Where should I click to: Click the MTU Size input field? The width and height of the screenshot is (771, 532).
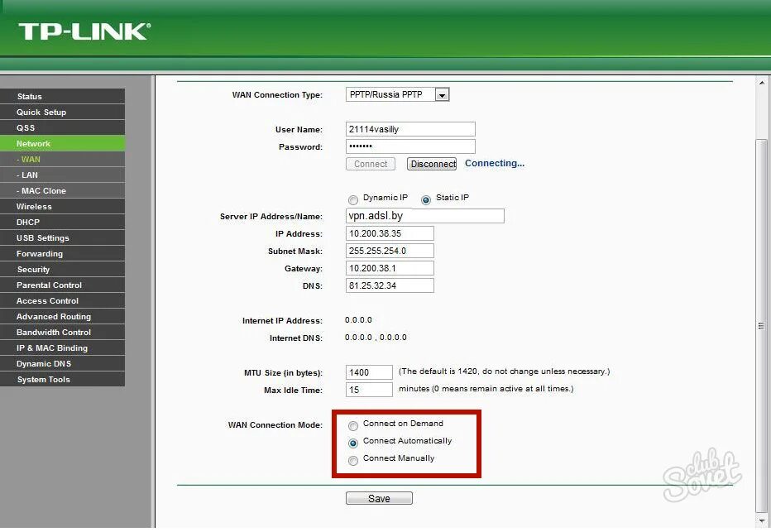(369, 372)
